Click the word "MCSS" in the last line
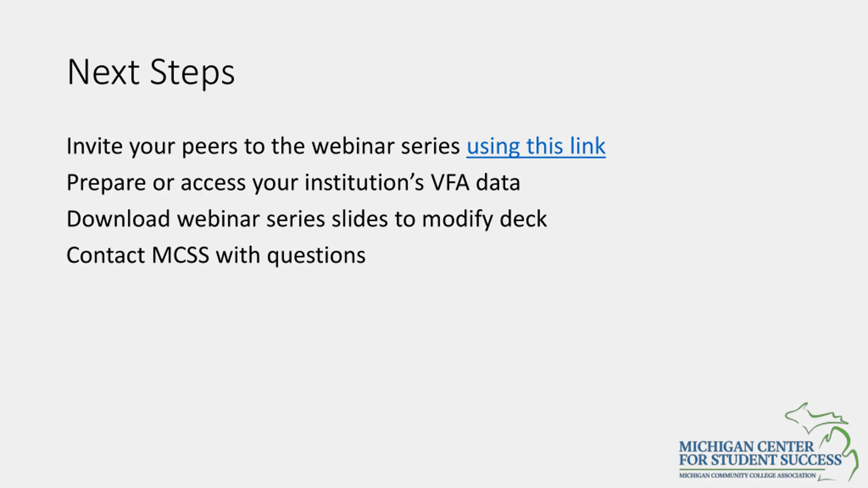 (x=180, y=255)
